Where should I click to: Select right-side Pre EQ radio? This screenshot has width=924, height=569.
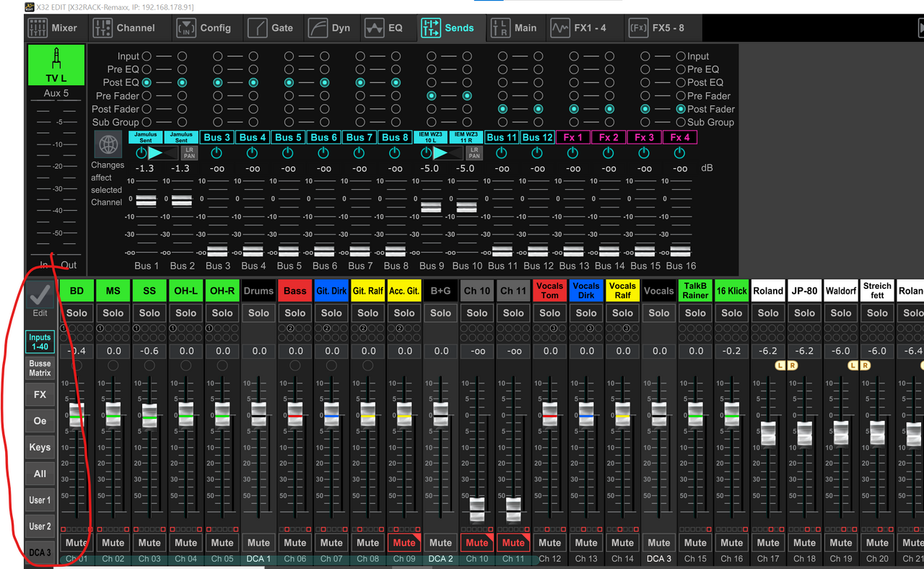[681, 69]
